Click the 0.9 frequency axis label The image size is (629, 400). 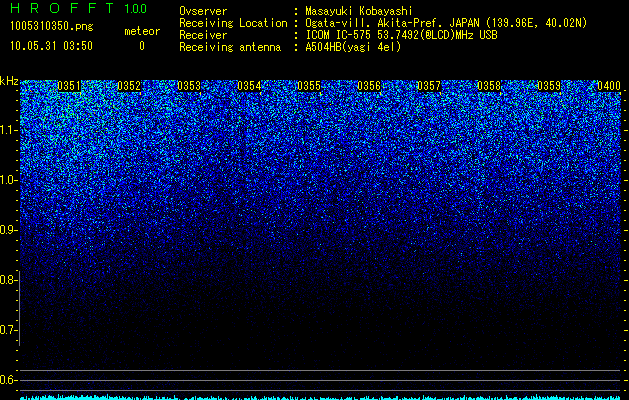point(9,230)
